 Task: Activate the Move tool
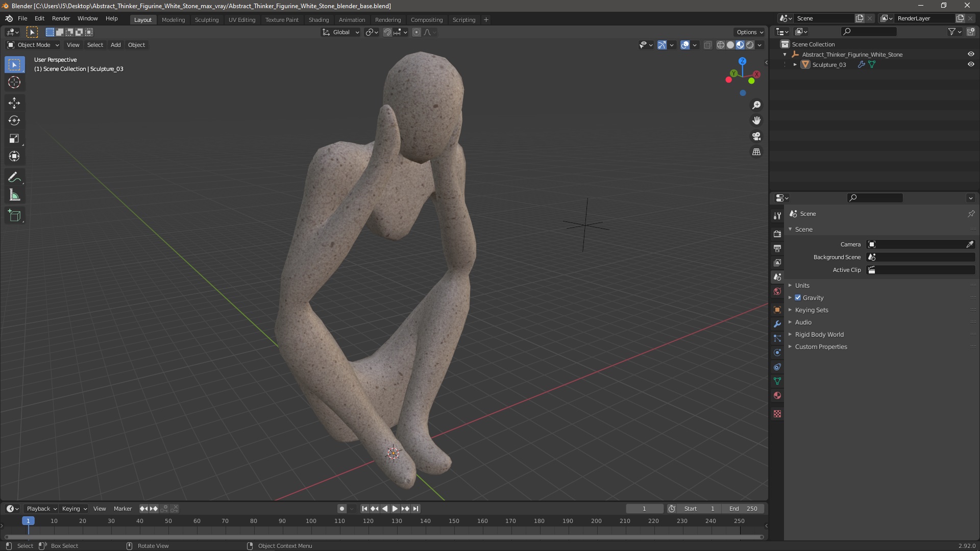[14, 103]
